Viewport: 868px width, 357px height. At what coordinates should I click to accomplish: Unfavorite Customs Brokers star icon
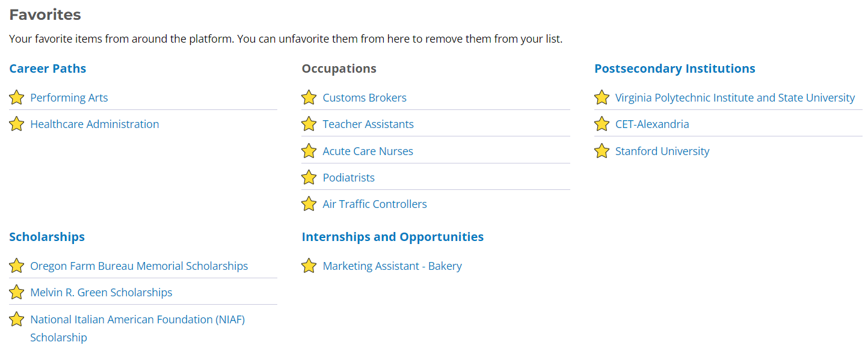309,97
